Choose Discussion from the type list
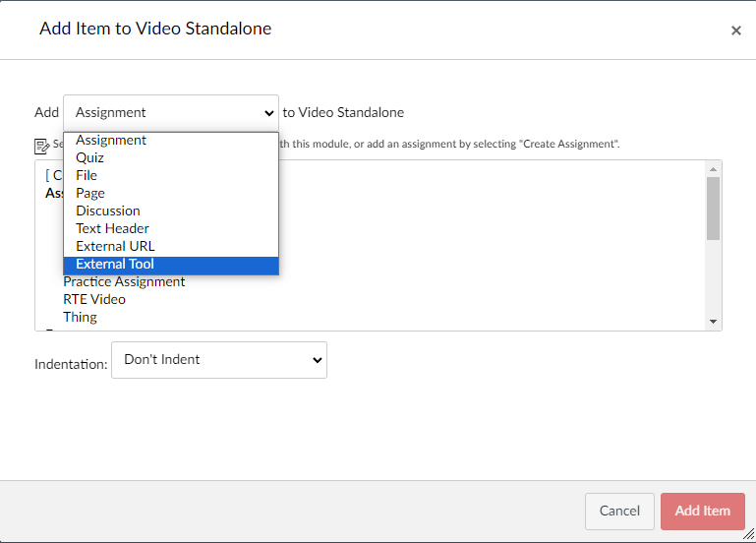This screenshot has height=543, width=756. [171, 211]
